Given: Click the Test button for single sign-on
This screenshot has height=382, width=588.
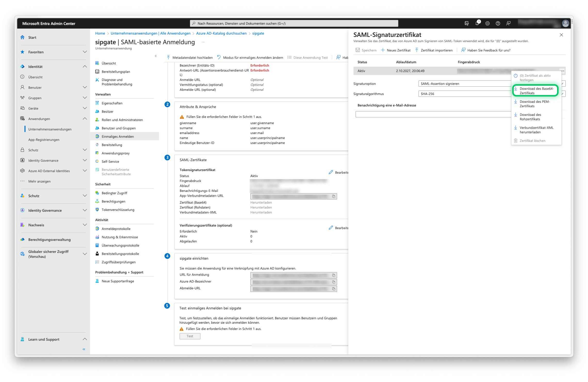Looking at the screenshot, I should pyautogui.click(x=190, y=336).
